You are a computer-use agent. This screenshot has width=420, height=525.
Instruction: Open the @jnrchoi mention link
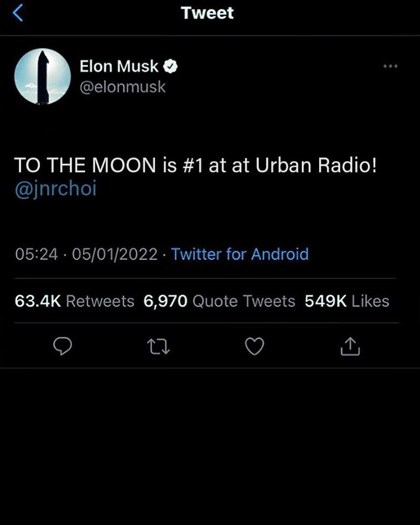(x=55, y=188)
